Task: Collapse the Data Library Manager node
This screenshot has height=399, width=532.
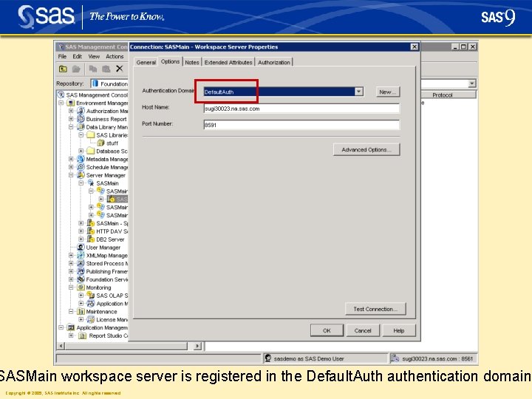Action: click(x=71, y=127)
